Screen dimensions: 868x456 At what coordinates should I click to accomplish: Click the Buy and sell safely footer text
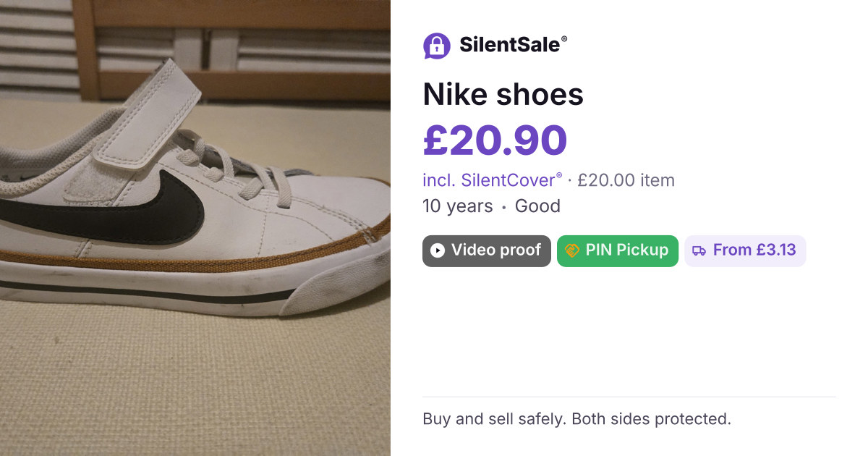point(577,419)
